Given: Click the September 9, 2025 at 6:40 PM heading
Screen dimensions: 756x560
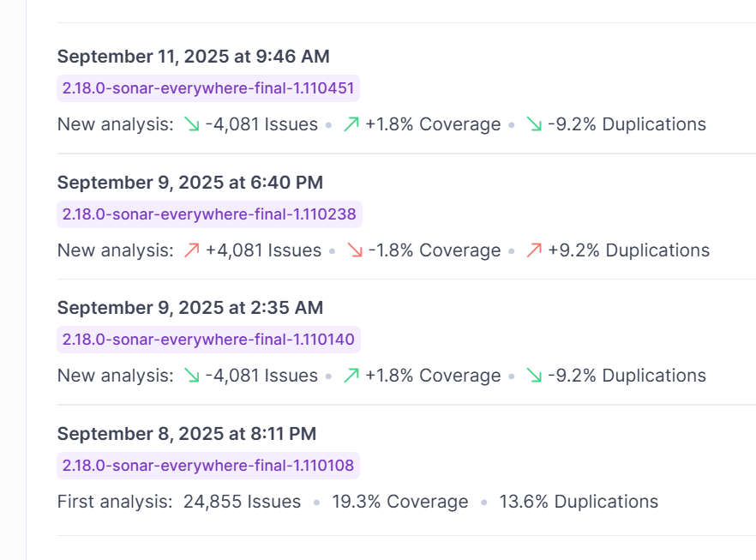Looking at the screenshot, I should point(189,183).
